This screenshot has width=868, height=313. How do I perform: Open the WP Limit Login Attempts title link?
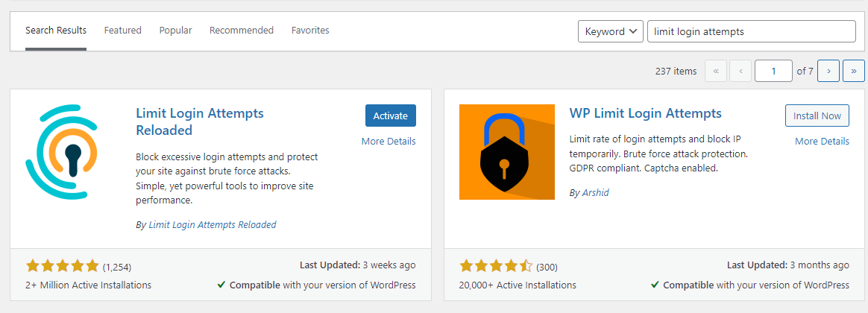[x=645, y=113]
